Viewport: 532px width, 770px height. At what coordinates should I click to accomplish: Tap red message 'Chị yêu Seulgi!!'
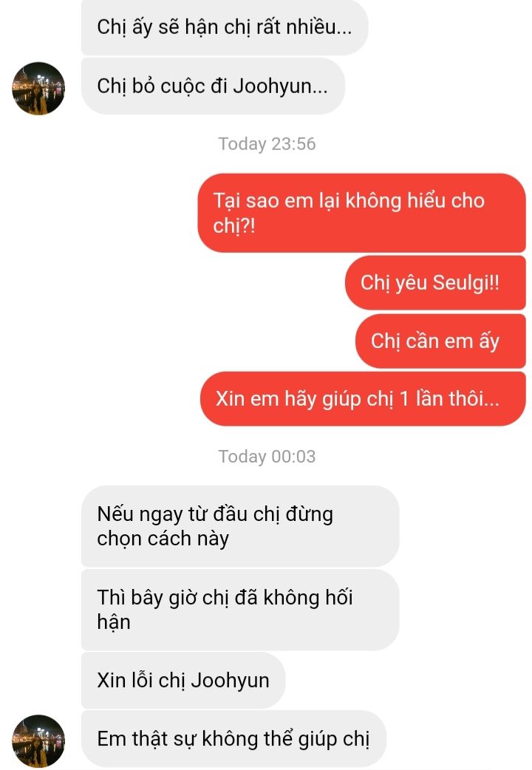pos(435,283)
